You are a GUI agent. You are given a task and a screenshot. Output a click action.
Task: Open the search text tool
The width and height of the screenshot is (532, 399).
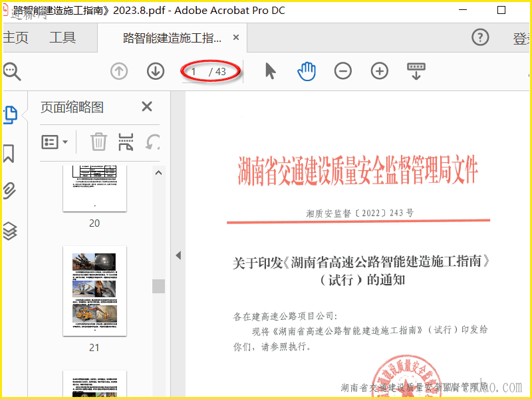[12, 72]
